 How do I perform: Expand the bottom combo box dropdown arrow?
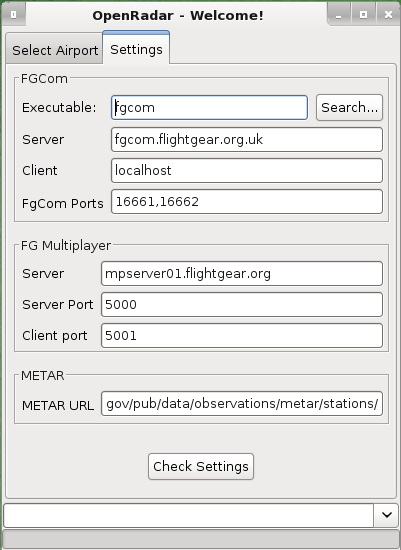click(387, 515)
